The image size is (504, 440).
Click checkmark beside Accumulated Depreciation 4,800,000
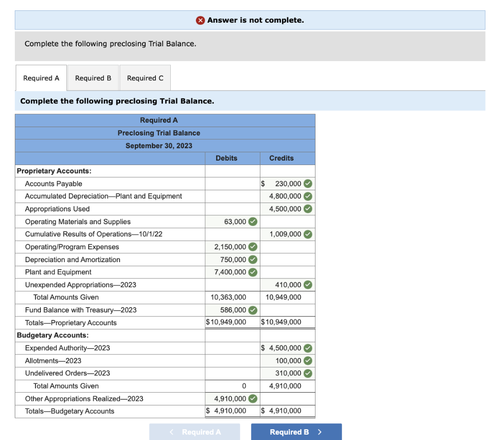308,196
